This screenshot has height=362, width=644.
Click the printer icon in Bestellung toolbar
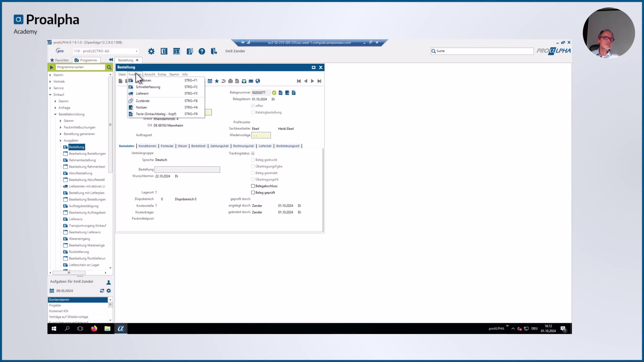(230, 81)
